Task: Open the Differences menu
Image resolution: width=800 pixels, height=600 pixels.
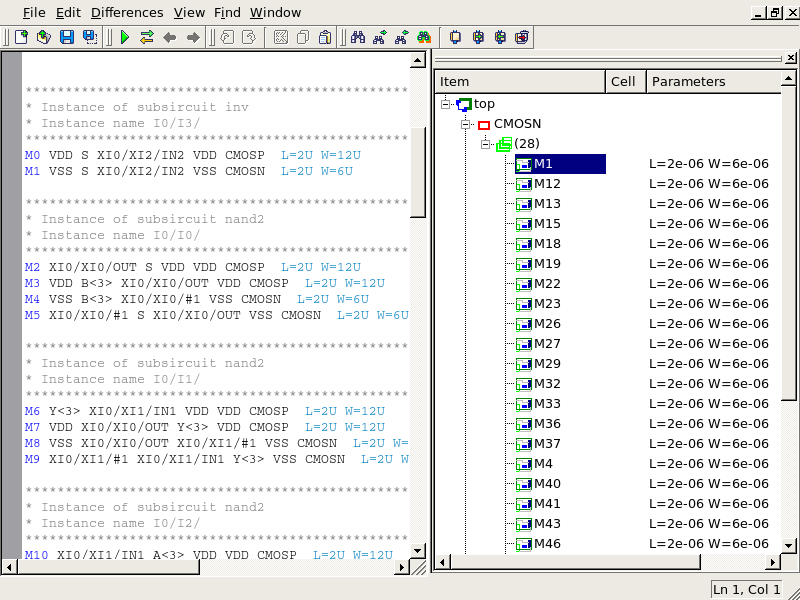Action: point(127,12)
